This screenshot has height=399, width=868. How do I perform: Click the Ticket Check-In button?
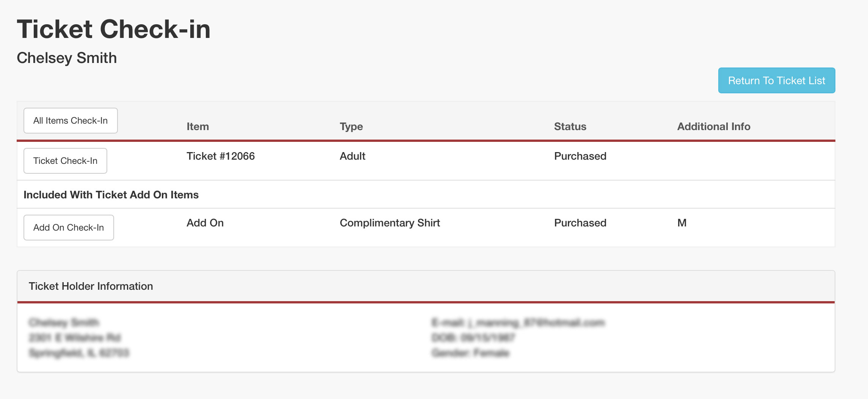coord(65,161)
